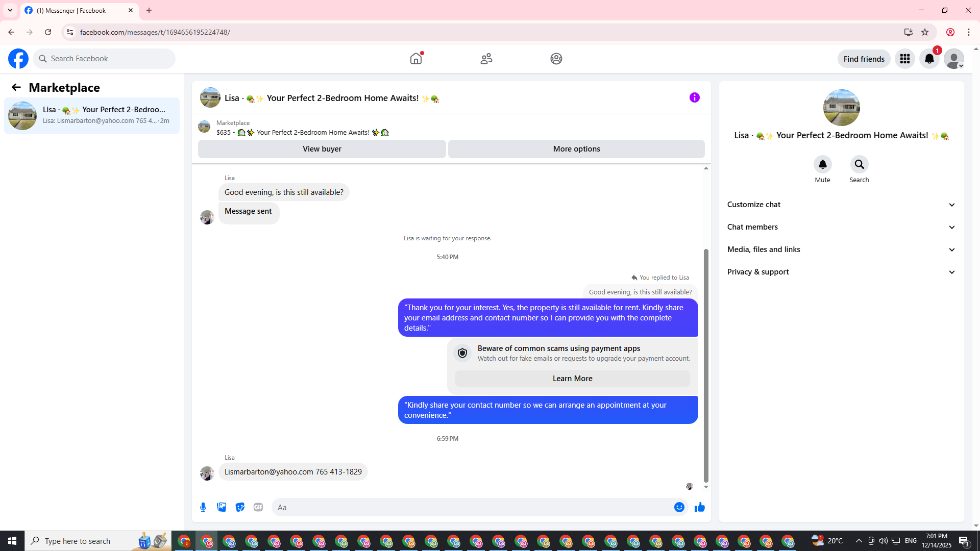Open the sticker picker icon
980x551 pixels.
[240, 507]
